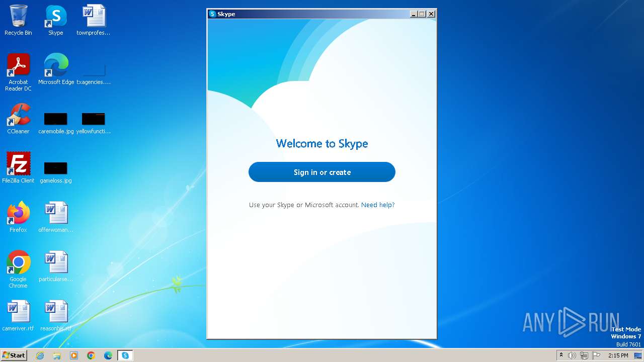Viewport: 644px width, 362px height.
Task: Open File Explorer from taskbar
Action: 57,355
